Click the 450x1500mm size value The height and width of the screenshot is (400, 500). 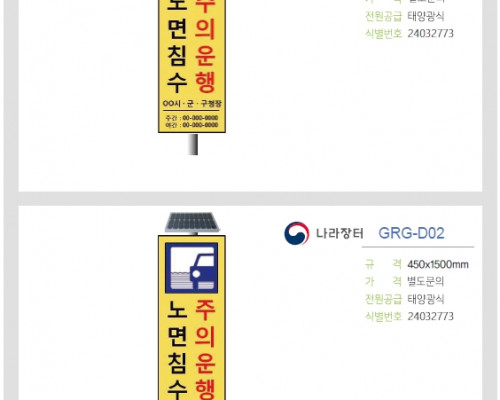click(438, 265)
